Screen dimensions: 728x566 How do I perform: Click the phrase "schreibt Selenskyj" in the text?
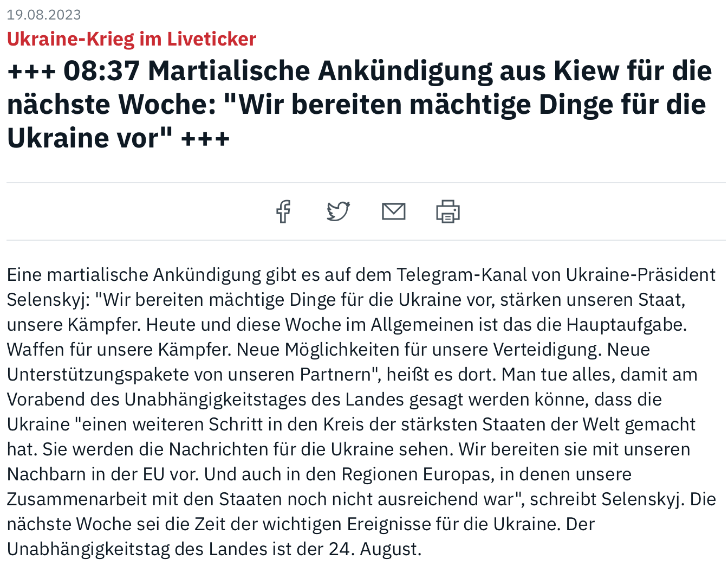[604, 499]
